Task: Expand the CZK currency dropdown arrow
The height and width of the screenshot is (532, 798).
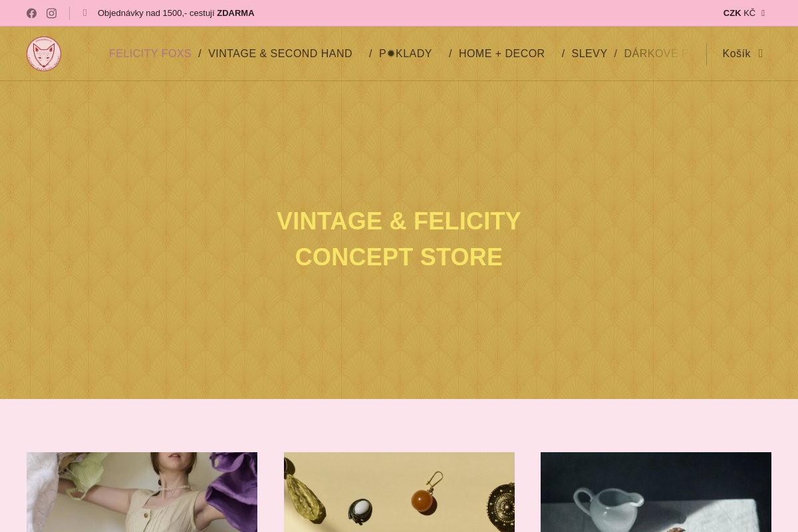Action: 763,13
